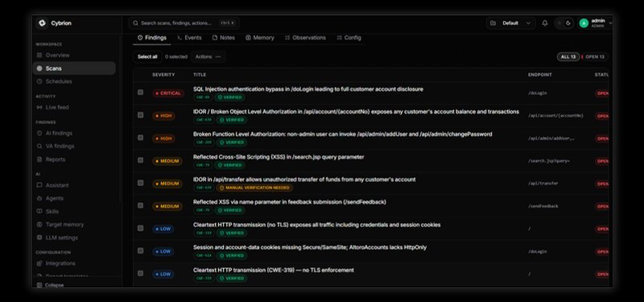The width and height of the screenshot is (644, 302).
Task: Click the VERIFIED badge on SQL Injection row
Action: 230,97
